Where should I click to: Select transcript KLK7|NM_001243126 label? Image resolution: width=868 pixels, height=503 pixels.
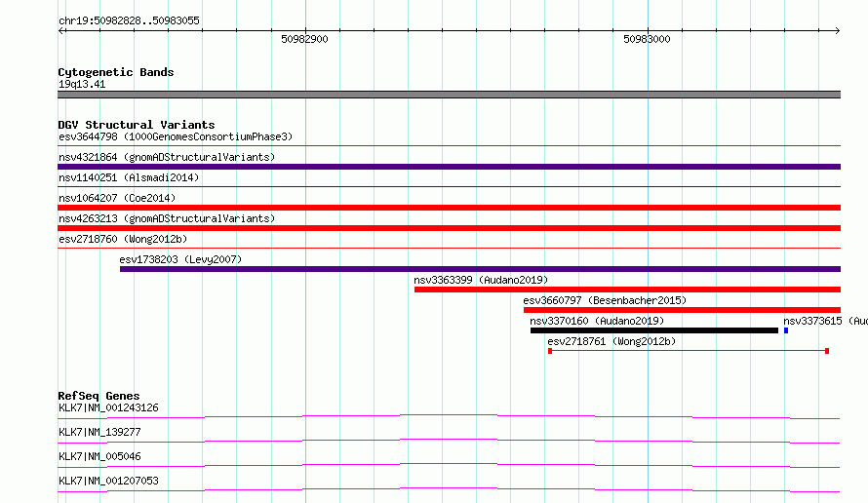[108, 407]
